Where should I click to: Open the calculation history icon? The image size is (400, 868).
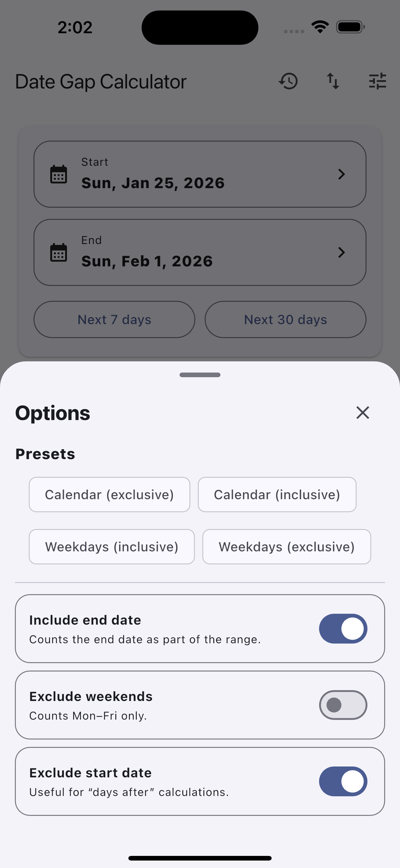(x=288, y=81)
